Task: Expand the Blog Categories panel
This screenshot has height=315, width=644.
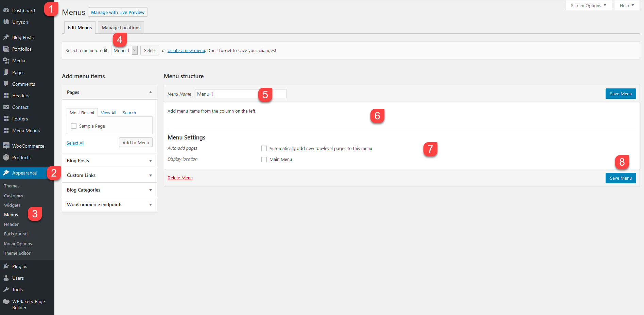Action: 151,190
